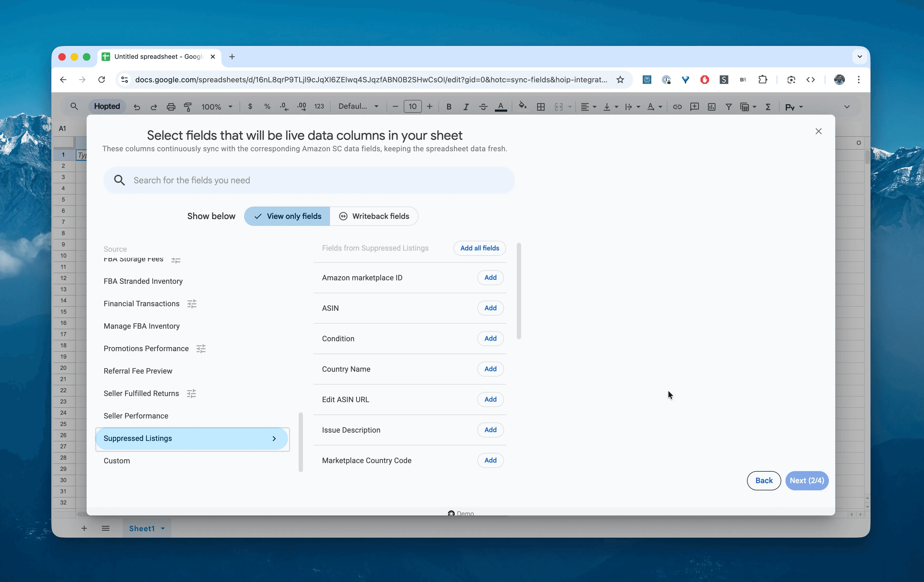Viewport: 924px width, 582px height.
Task: Reload the page in the browser
Action: coord(102,79)
